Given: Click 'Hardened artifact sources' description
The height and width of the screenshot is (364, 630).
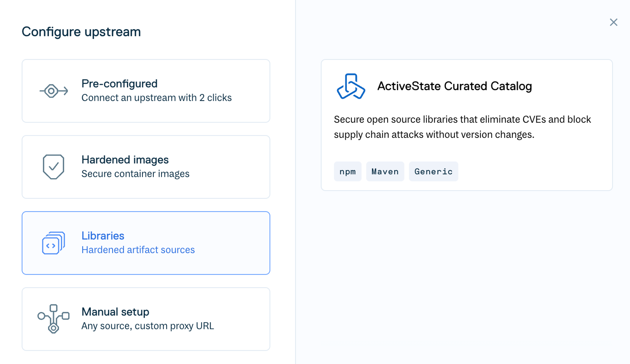Looking at the screenshot, I should [138, 250].
